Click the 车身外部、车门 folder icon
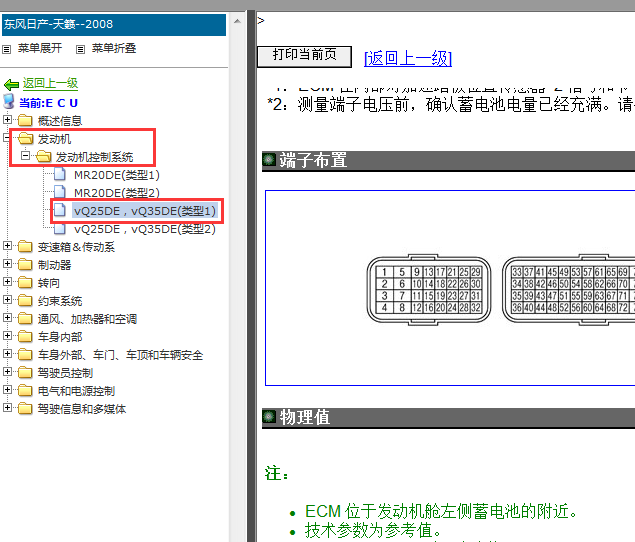635x542 pixels. pyautogui.click(x=25, y=354)
